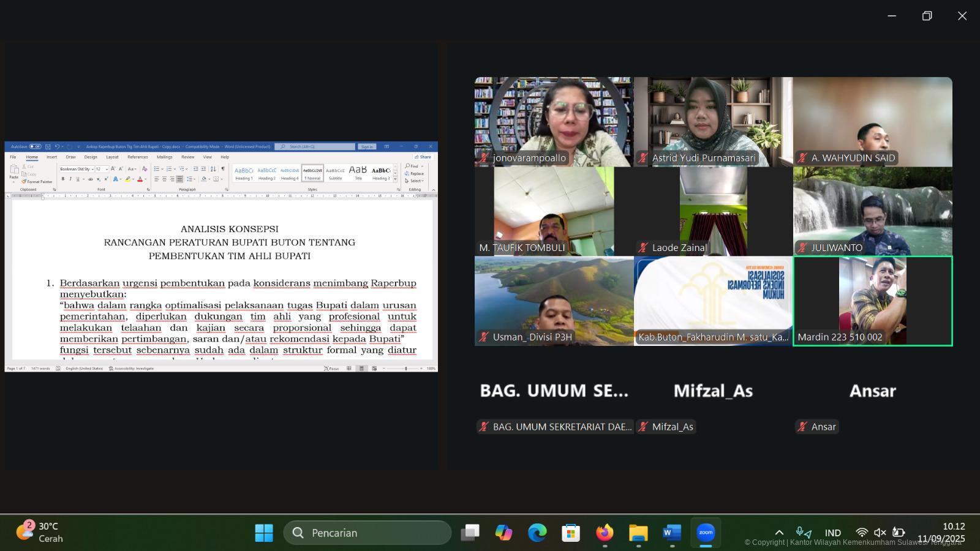Click the Format Painter tool

37,182
